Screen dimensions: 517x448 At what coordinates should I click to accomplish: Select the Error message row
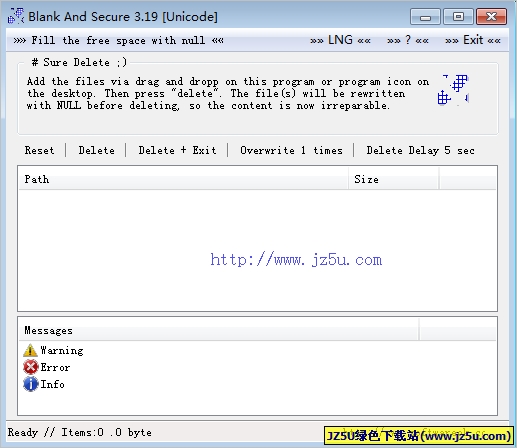(47, 367)
